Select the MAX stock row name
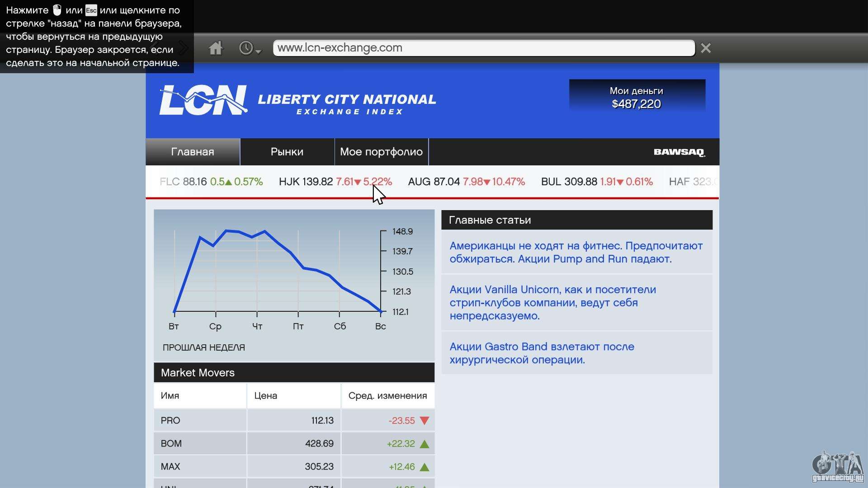 tap(170, 467)
